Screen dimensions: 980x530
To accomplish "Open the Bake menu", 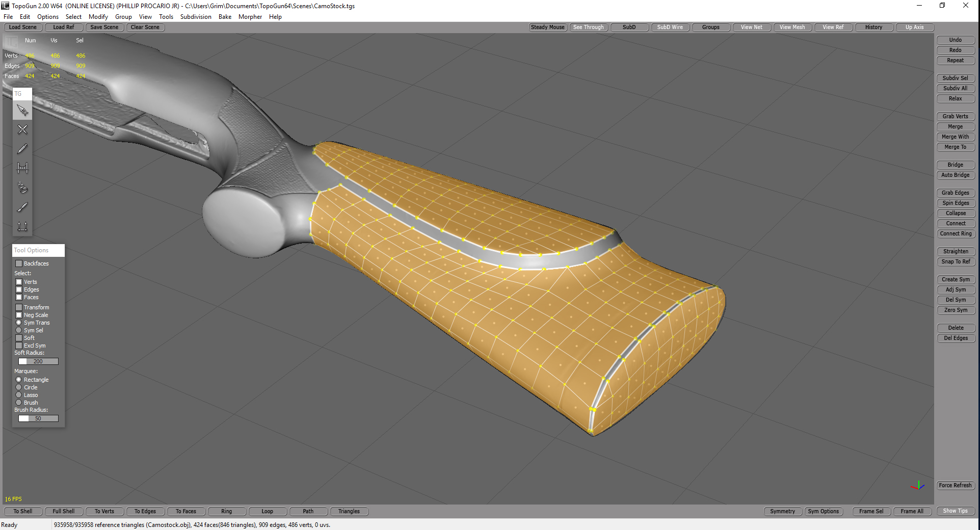I will (225, 17).
